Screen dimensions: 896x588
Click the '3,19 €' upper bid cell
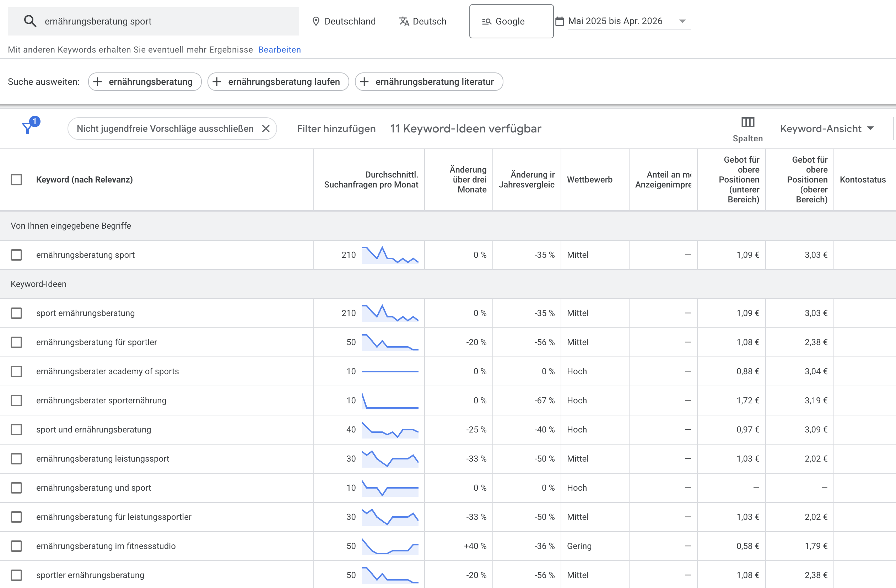click(816, 400)
